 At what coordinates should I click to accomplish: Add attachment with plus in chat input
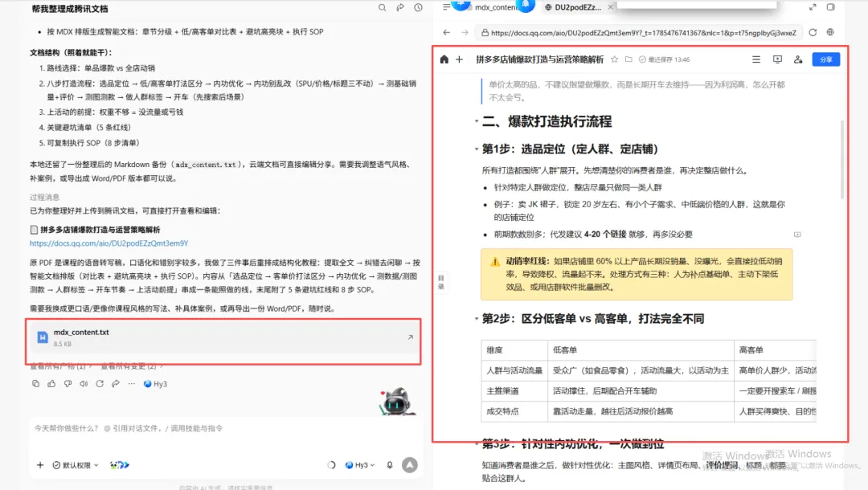[x=40, y=465]
